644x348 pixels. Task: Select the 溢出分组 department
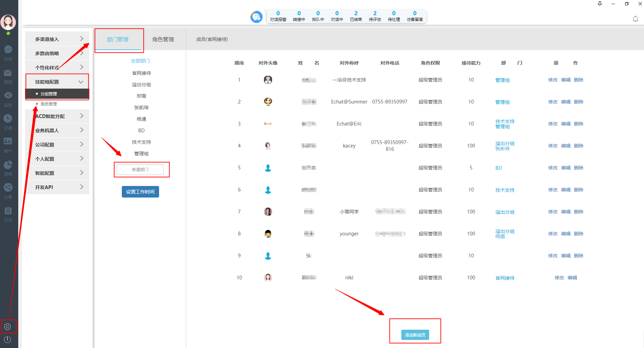[141, 85]
